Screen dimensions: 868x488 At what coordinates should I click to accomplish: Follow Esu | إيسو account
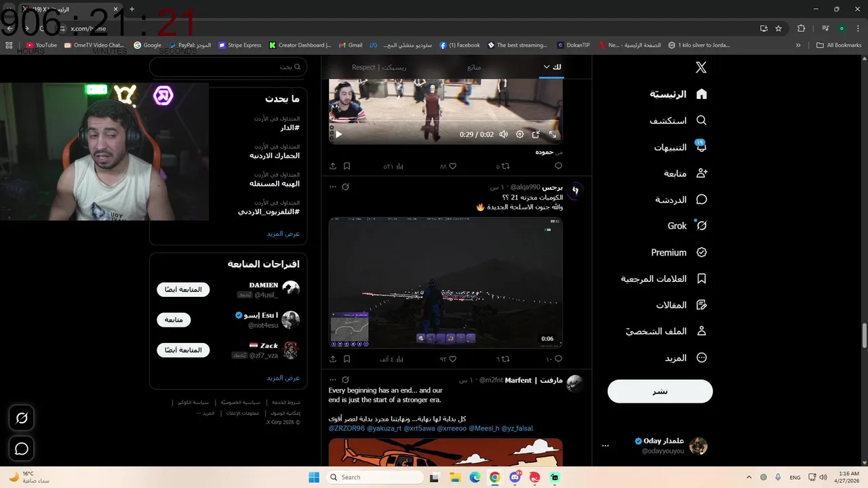(174, 319)
